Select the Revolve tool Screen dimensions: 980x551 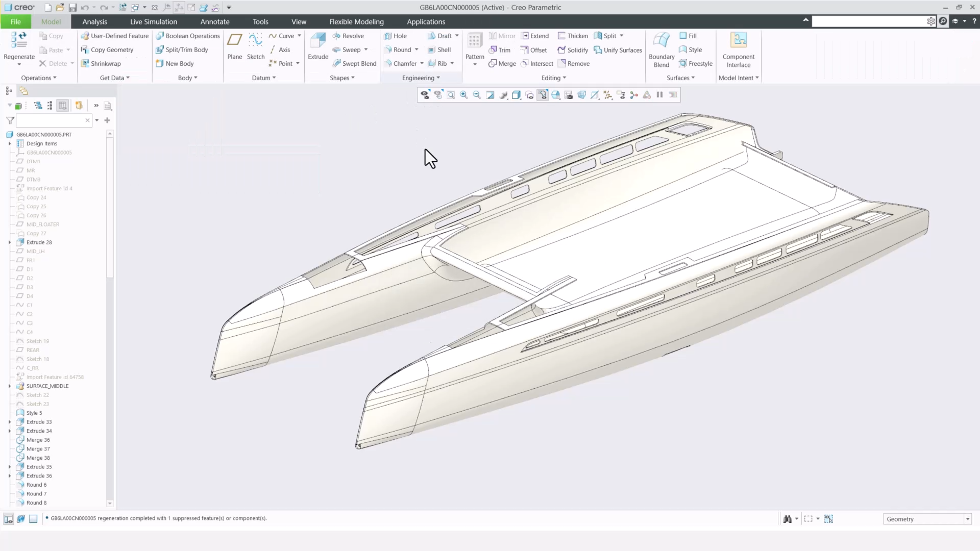tap(348, 36)
